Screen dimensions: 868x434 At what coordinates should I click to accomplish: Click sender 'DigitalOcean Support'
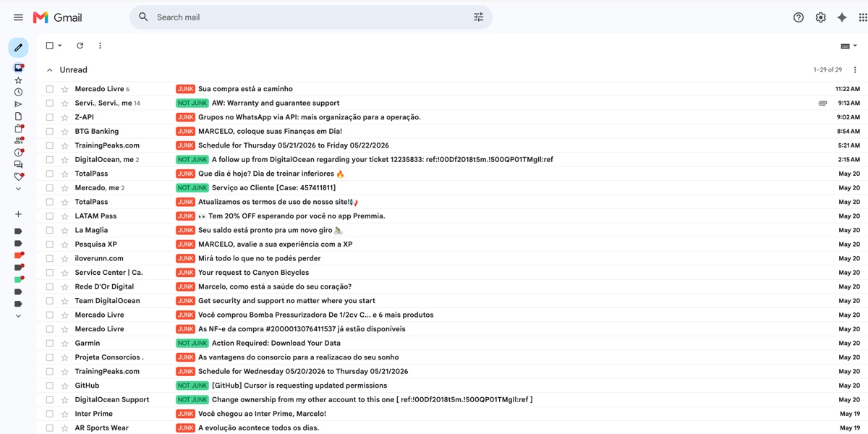click(111, 400)
